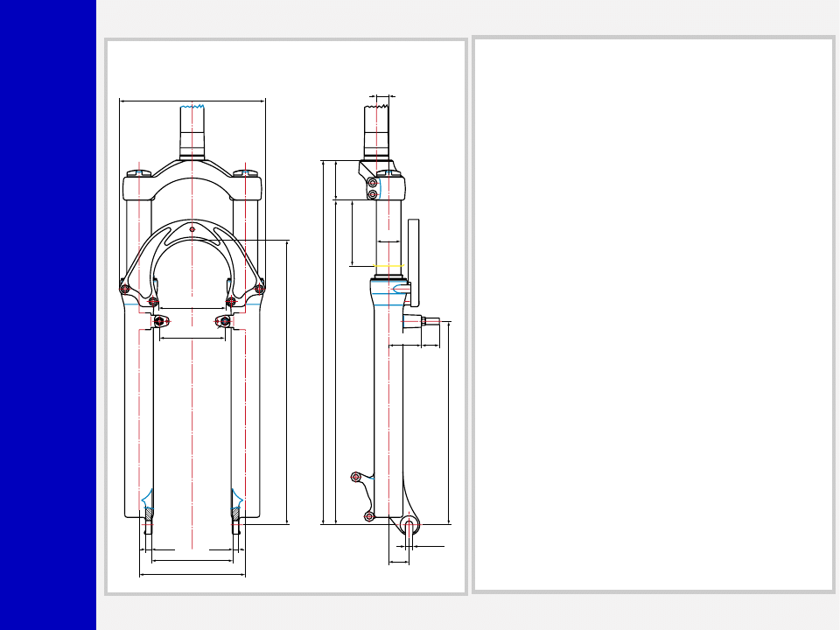
Task: Click upper crown pinch bolt in side view
Action: tap(372, 183)
